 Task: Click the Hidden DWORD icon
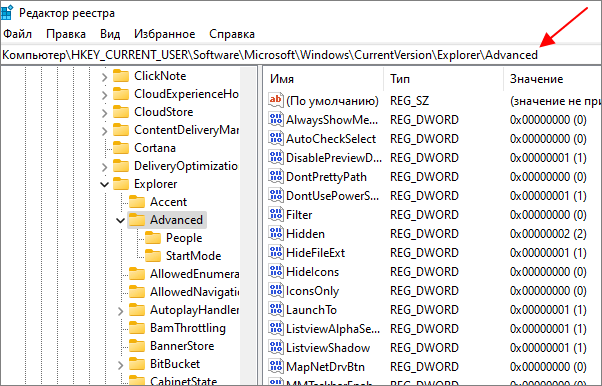(x=276, y=234)
